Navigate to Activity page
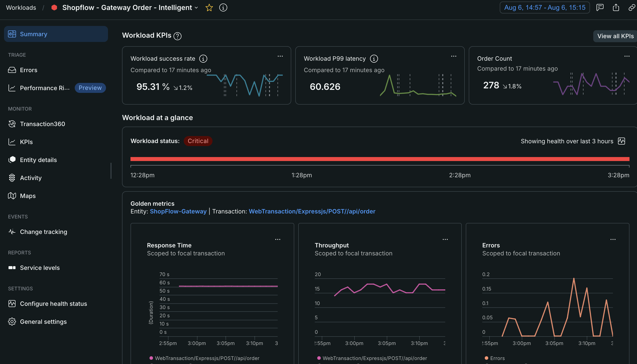The image size is (637, 364). [31, 178]
